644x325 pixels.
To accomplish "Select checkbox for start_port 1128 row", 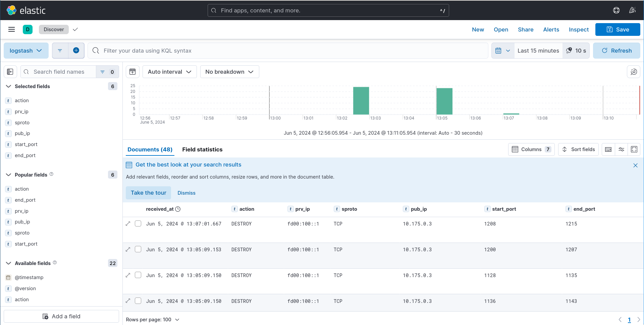I will tap(138, 275).
